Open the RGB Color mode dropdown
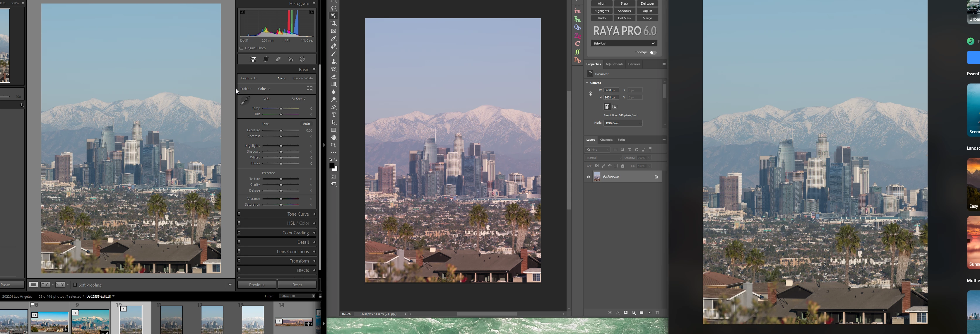 [623, 123]
